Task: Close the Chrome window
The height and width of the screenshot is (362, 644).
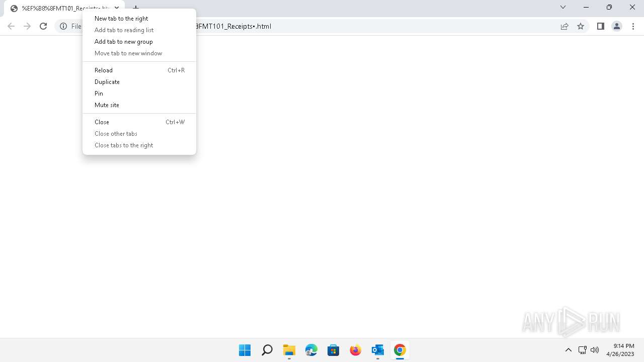Action: click(x=632, y=7)
